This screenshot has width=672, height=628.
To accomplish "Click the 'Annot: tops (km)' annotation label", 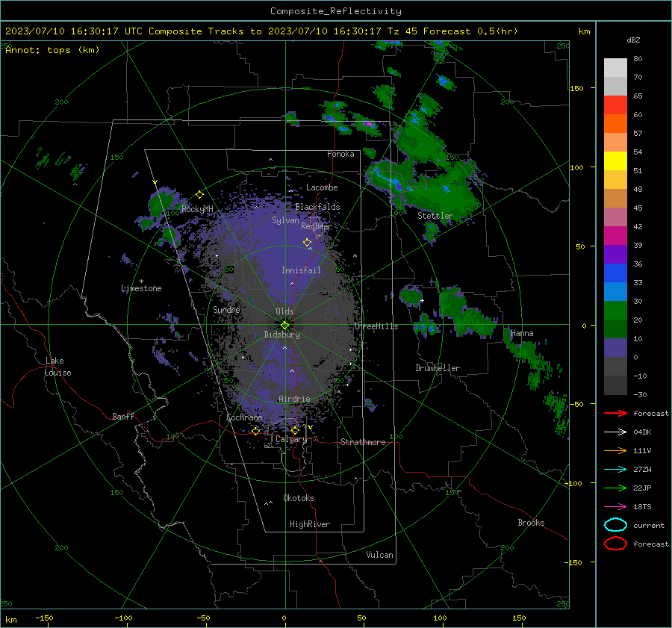I will coord(52,50).
